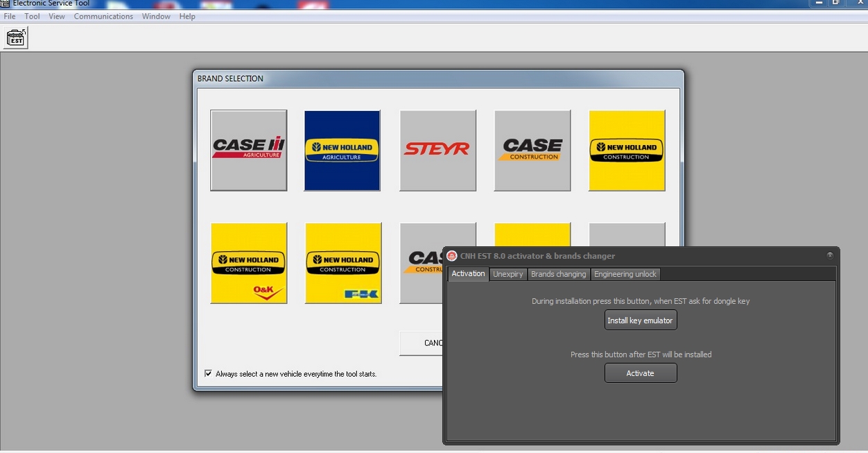868x453 pixels.
Task: Uncheck Always select a new vehicle checkbox
Action: [x=208, y=373]
